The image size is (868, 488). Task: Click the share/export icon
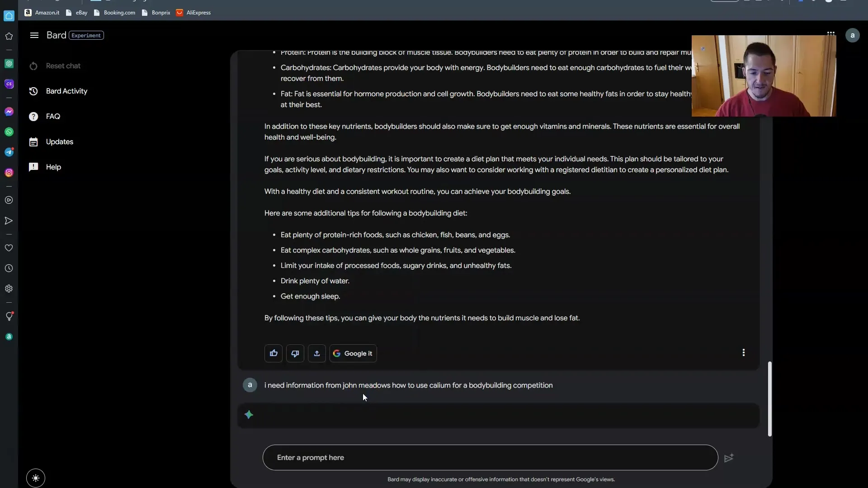tap(316, 353)
